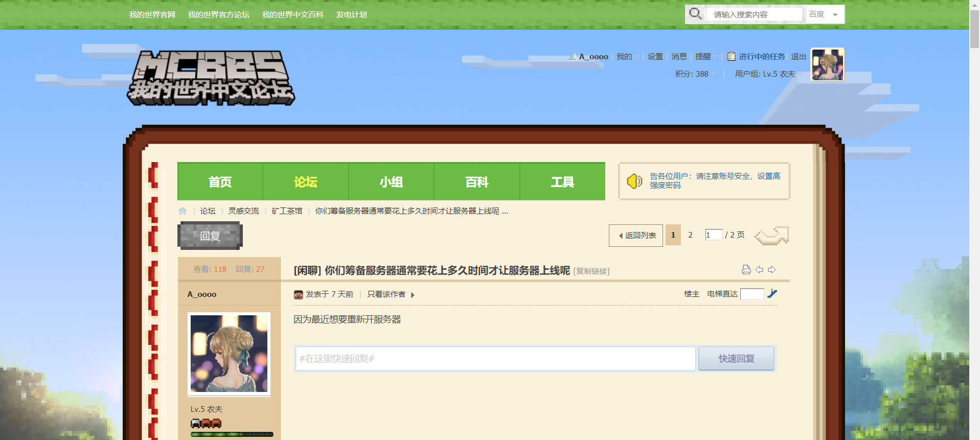Click the page vertical scrollbar thumb
Viewport: 980px width, 440px height.
[975, 29]
